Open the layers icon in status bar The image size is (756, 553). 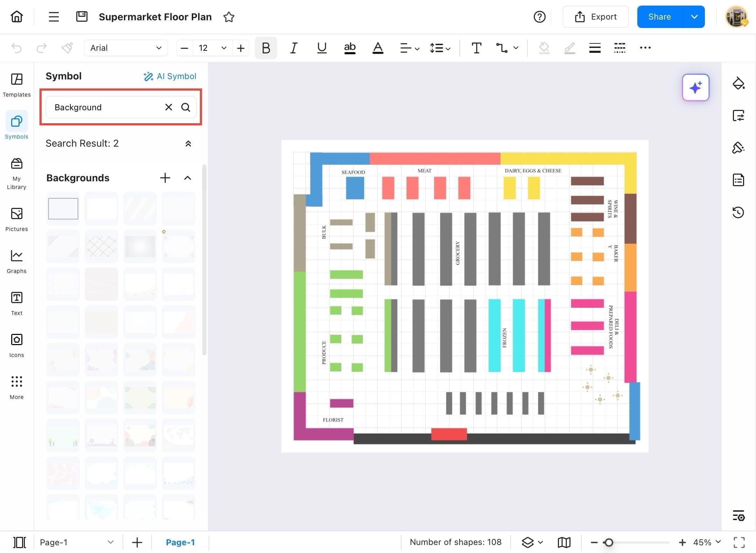click(x=527, y=542)
